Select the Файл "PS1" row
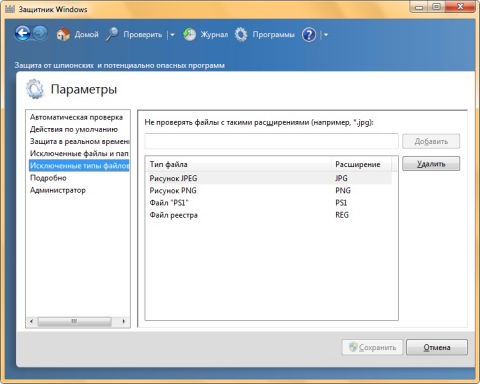This screenshot has height=384, width=480. pos(269,203)
